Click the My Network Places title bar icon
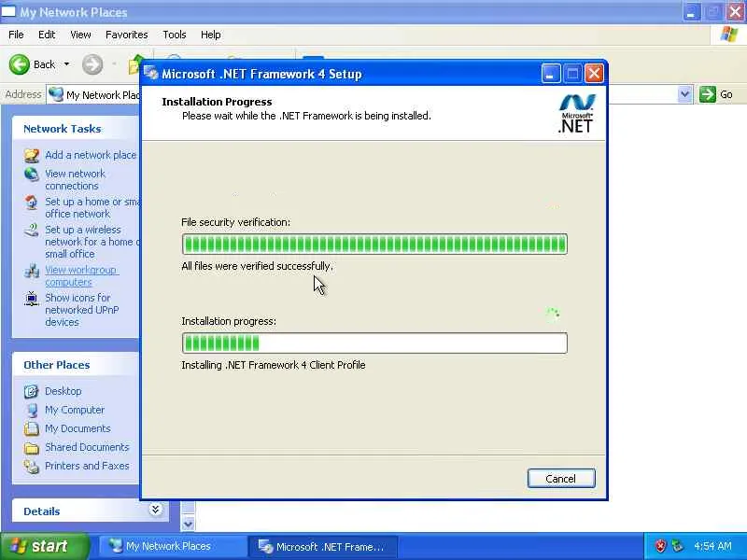The image size is (747, 560). pos(8,11)
